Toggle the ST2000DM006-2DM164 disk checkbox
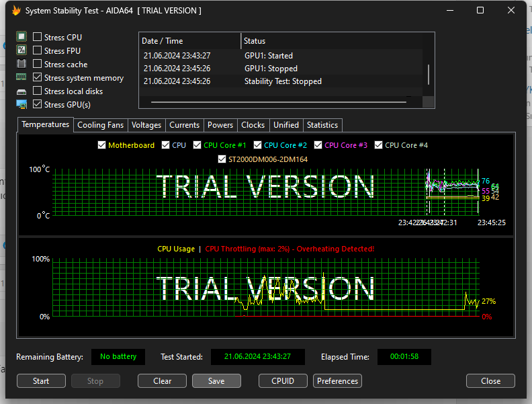532x404 pixels. pyautogui.click(x=222, y=159)
